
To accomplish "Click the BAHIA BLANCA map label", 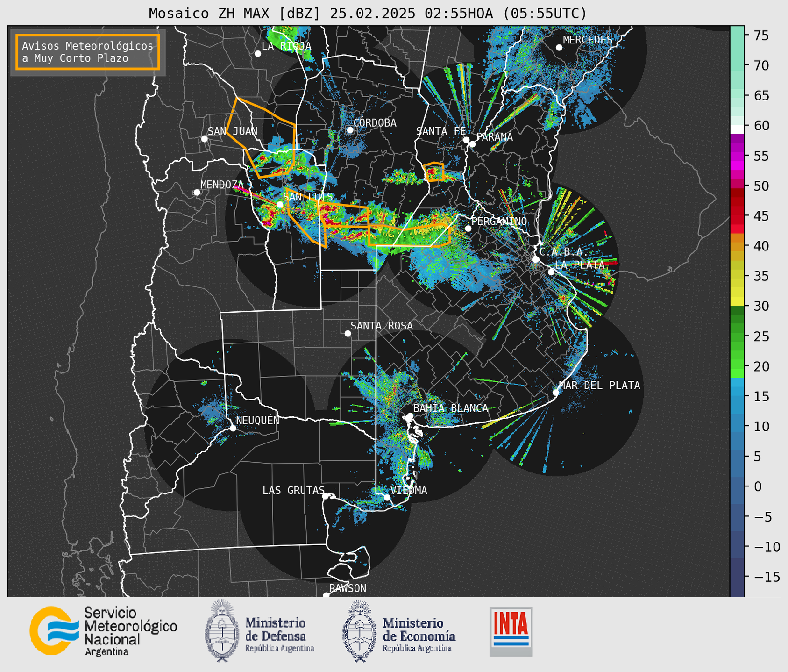I will pyautogui.click(x=451, y=408).
